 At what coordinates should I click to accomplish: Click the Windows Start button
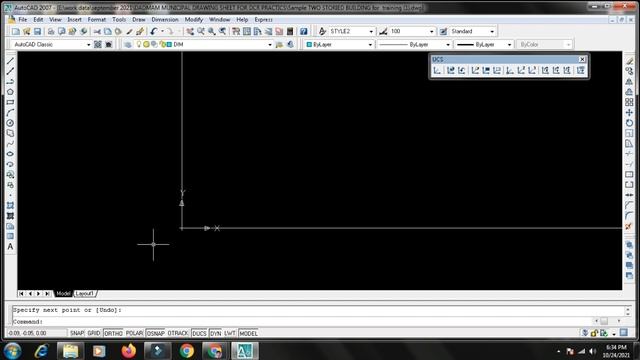(12, 351)
